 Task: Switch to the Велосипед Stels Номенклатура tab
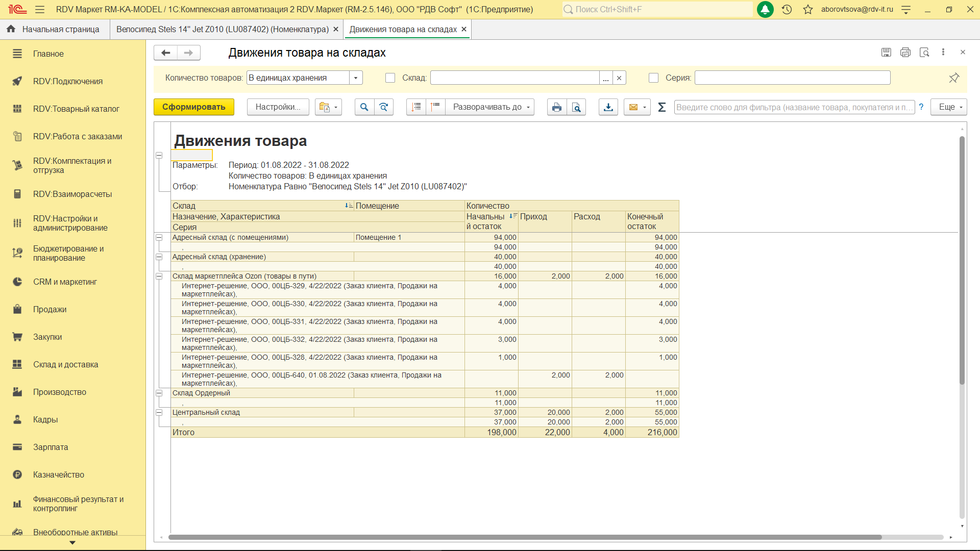222,30
